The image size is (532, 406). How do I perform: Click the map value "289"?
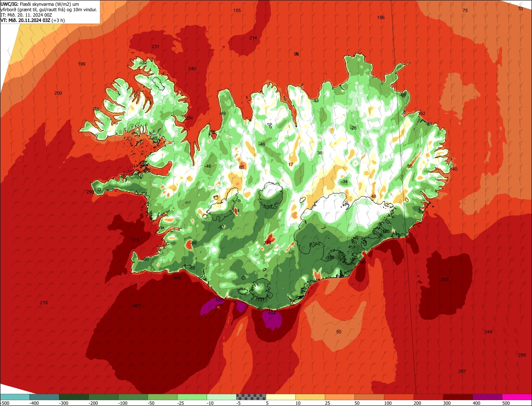coord(522,355)
